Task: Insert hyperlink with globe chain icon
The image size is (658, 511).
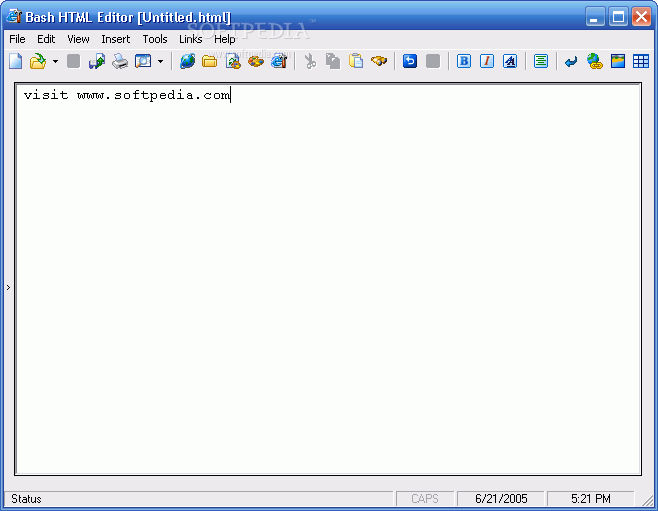Action: point(595,61)
